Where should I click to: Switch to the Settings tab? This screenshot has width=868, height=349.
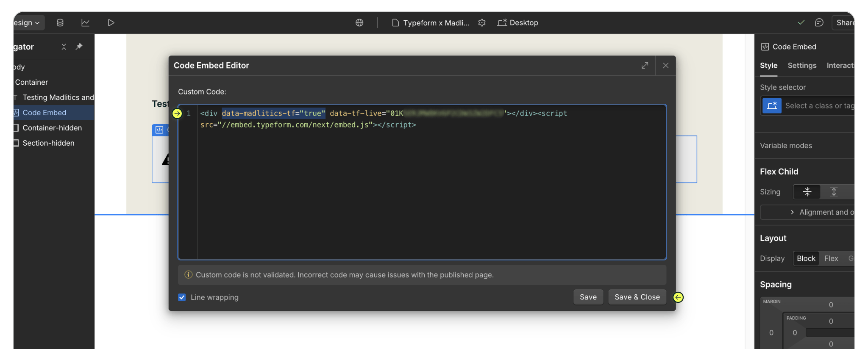click(x=802, y=66)
